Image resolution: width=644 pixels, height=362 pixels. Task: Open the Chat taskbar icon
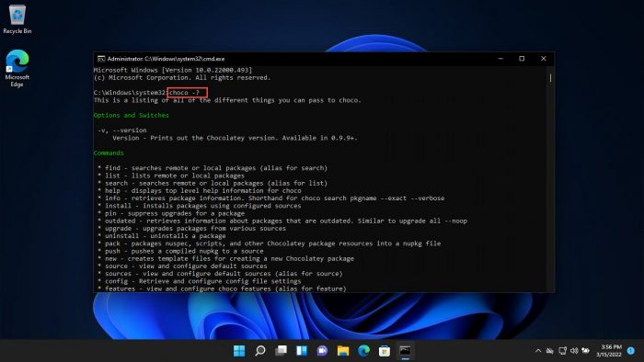[322, 351]
